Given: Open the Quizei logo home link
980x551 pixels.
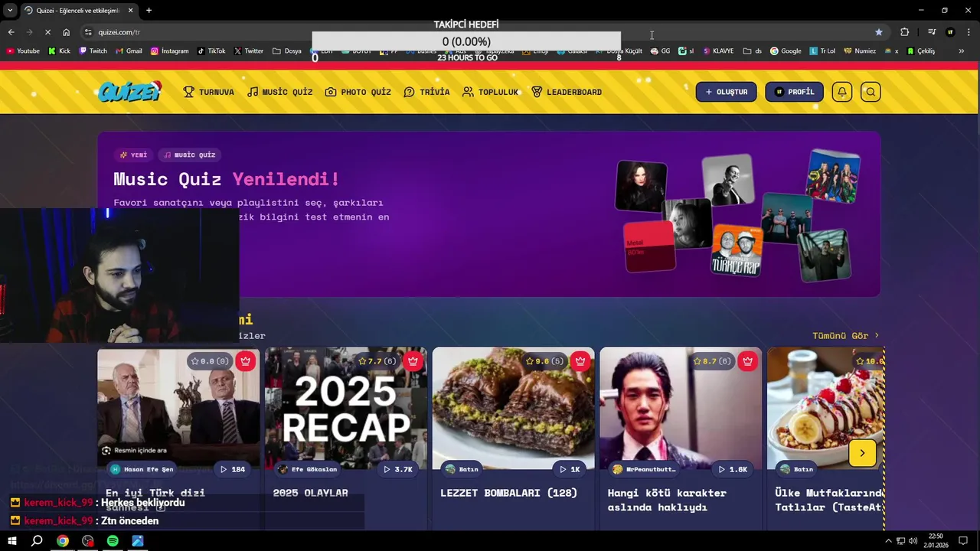Looking at the screenshot, I should [130, 92].
